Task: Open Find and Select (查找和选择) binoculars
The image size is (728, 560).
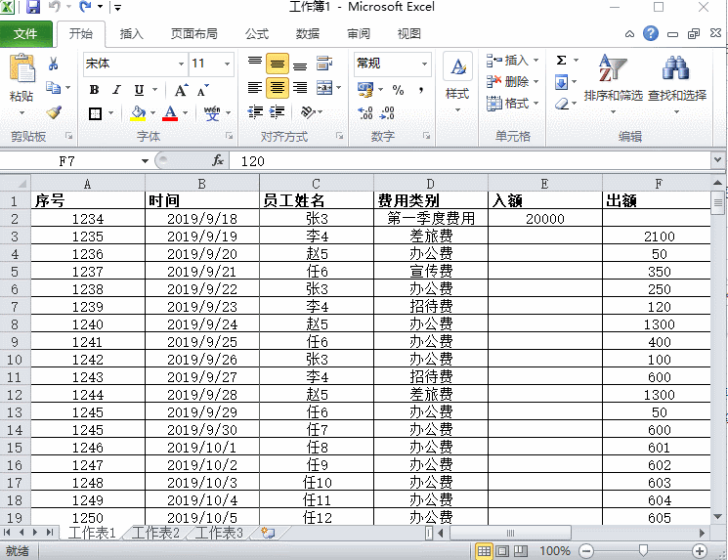Action: point(676,84)
